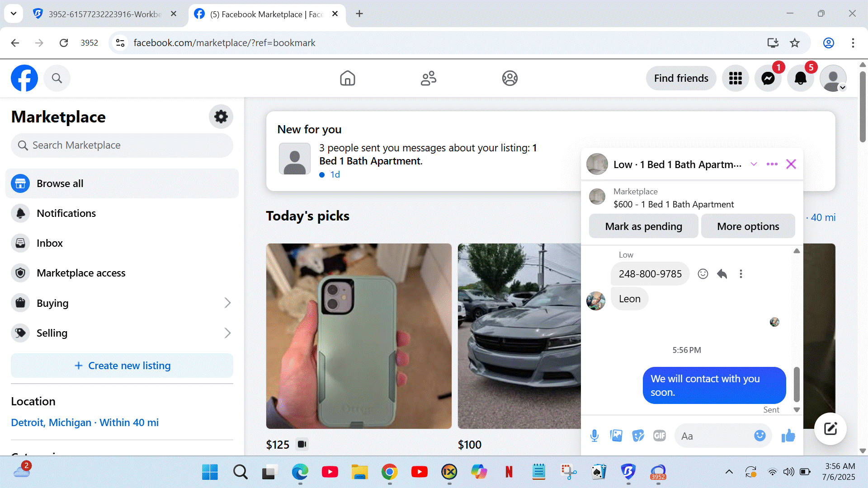Click the Messenger icon in header

coord(768,78)
